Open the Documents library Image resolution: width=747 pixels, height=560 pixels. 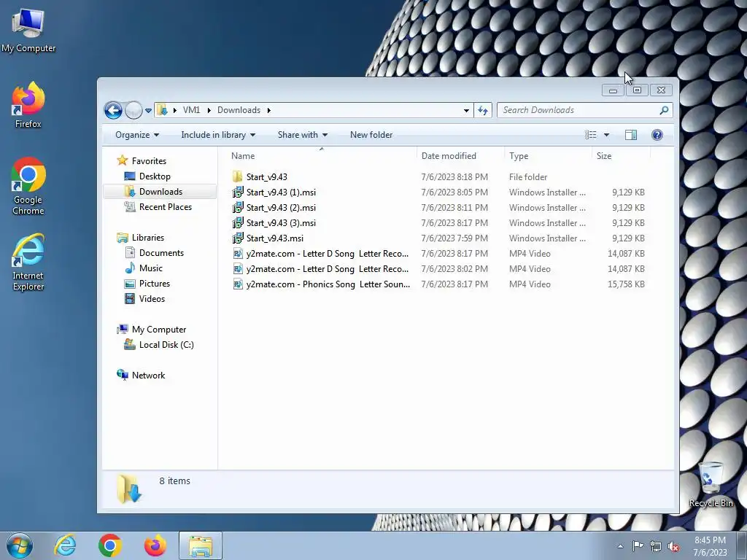pyautogui.click(x=161, y=252)
